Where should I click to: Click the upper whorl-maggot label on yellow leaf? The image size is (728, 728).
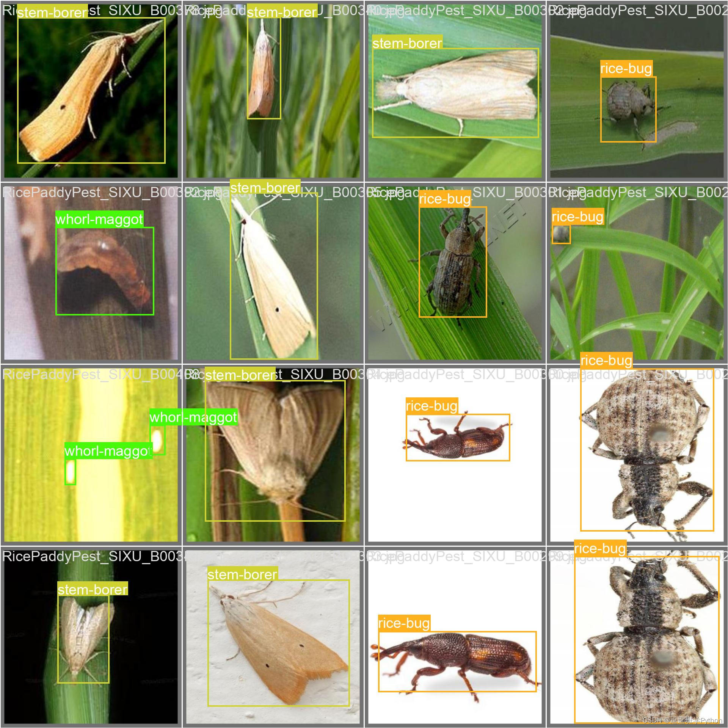(x=193, y=417)
